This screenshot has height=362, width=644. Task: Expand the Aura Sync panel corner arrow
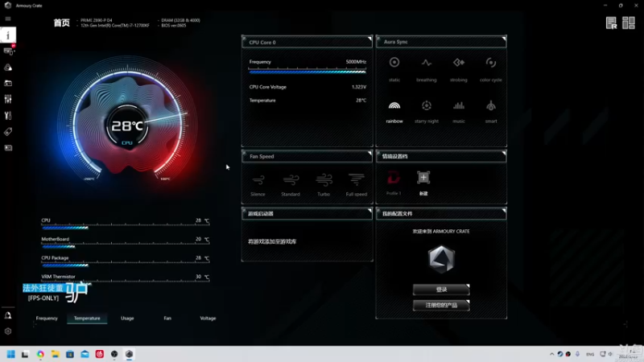[x=504, y=39]
